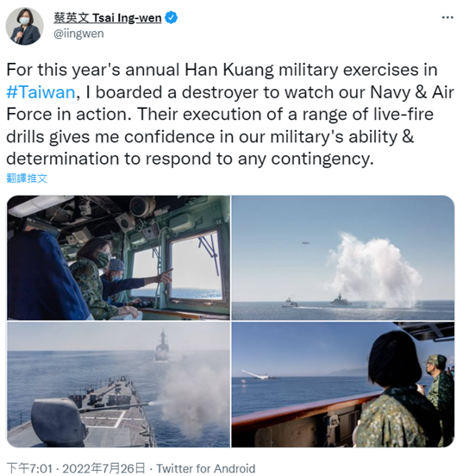Click the @iingwen handle
The height and width of the screenshot is (476, 463).
(x=78, y=34)
